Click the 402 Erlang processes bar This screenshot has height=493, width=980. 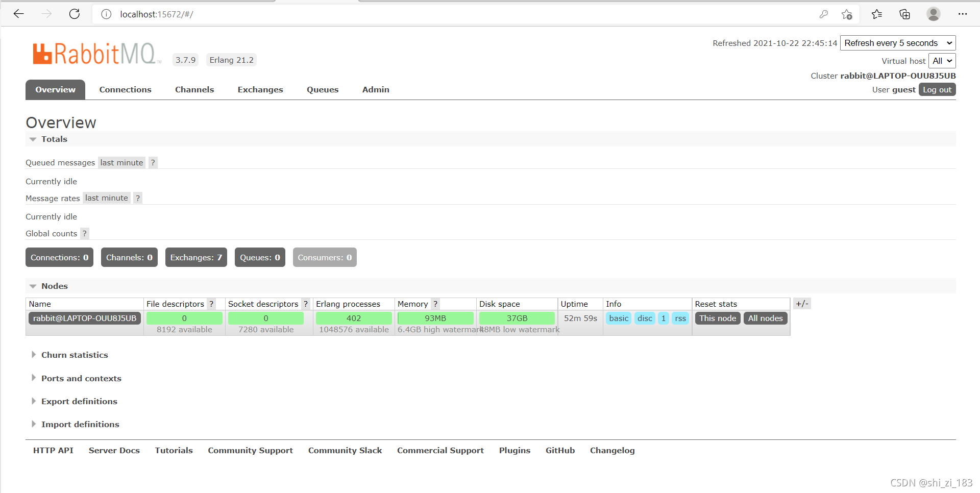(x=354, y=318)
